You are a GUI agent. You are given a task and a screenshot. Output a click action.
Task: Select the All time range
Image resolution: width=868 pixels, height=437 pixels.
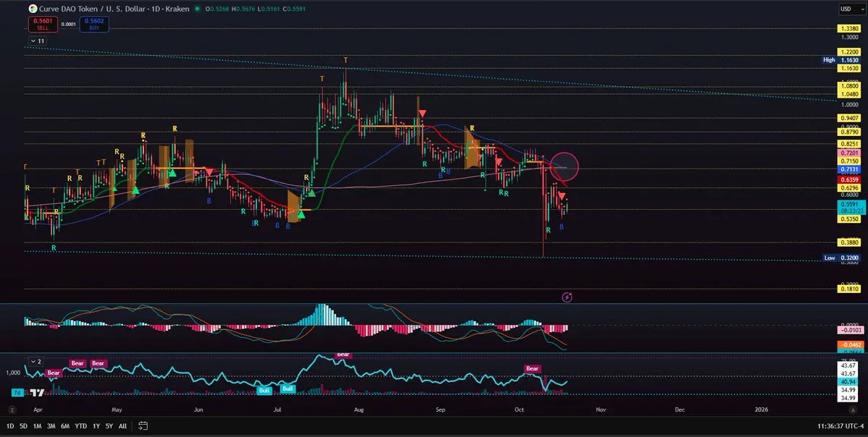(122, 426)
